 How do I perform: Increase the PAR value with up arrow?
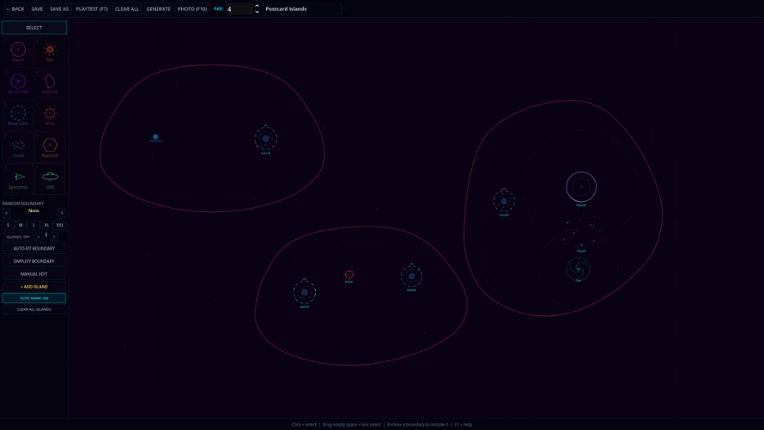(x=257, y=6)
